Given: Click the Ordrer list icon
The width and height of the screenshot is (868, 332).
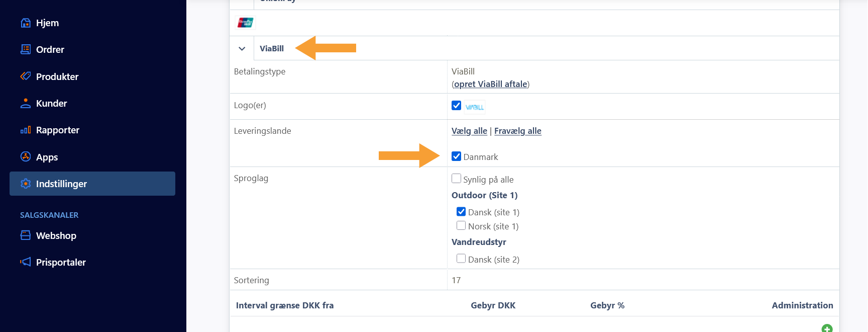Looking at the screenshot, I should pyautogui.click(x=25, y=49).
